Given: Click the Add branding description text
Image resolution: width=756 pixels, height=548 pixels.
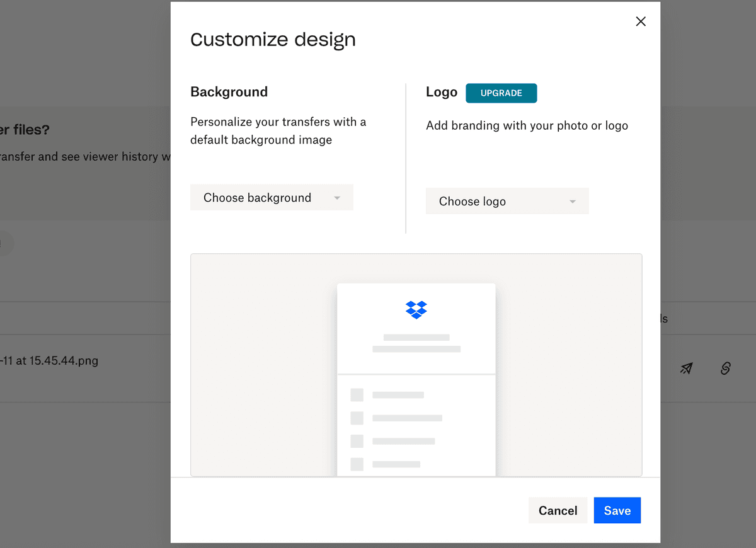Looking at the screenshot, I should [527, 125].
